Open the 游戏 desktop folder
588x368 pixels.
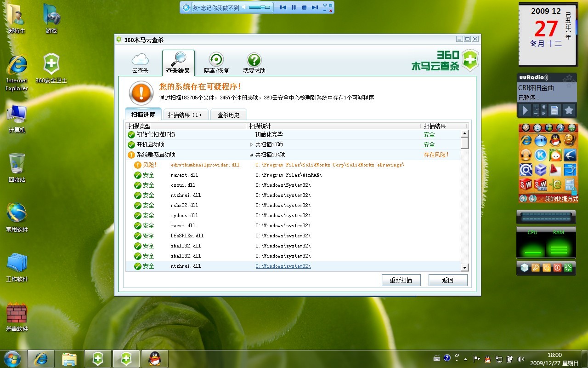(x=51, y=18)
